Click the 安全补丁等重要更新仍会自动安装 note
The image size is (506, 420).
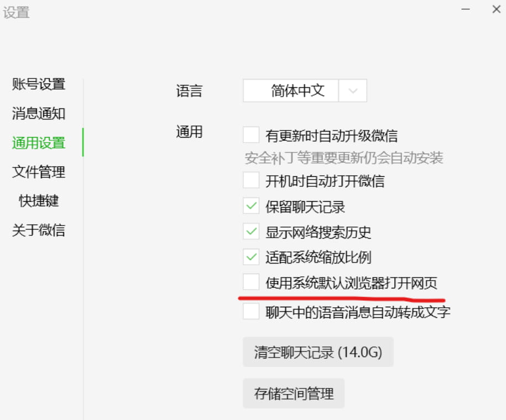coord(343,158)
